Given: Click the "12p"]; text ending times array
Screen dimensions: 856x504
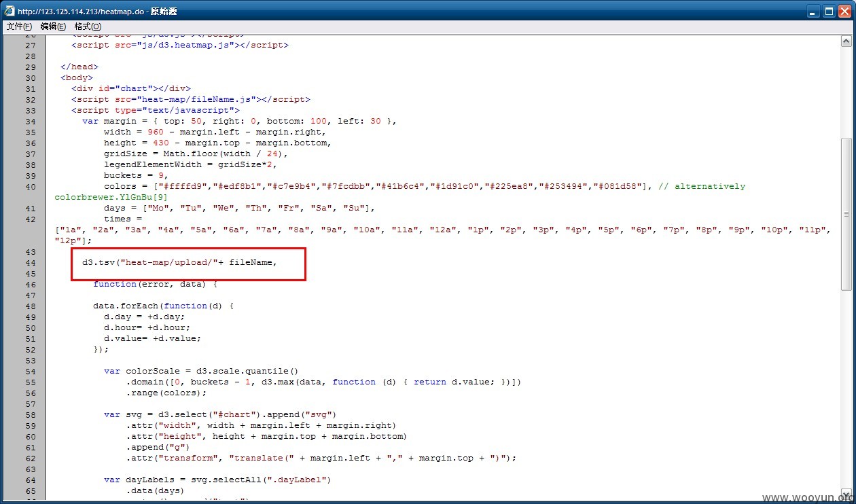Looking at the screenshot, I should click(x=73, y=240).
